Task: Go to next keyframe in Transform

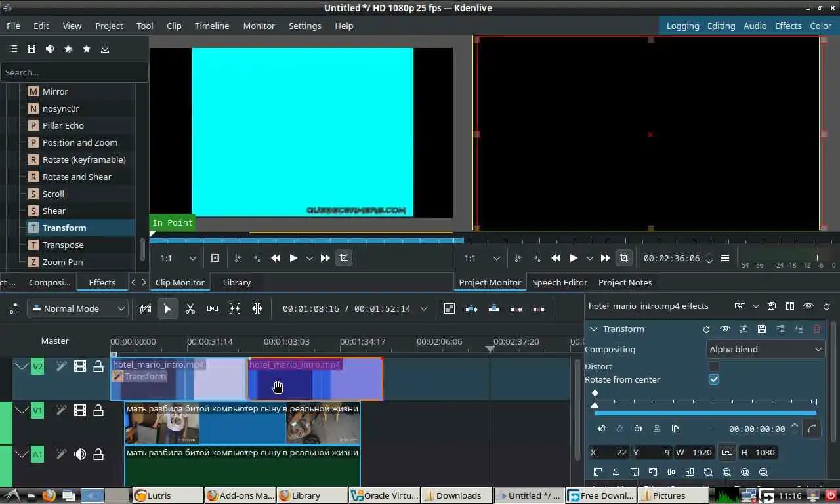Action: pyautogui.click(x=639, y=429)
